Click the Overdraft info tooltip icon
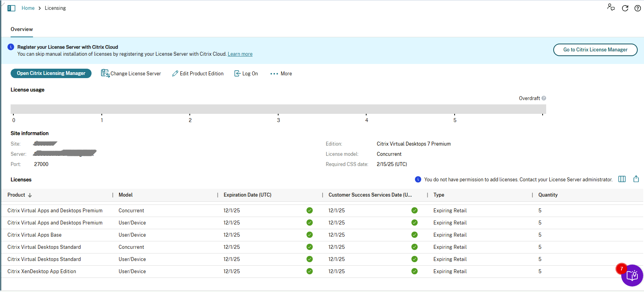Image resolution: width=644 pixels, height=292 pixels. pos(544,99)
